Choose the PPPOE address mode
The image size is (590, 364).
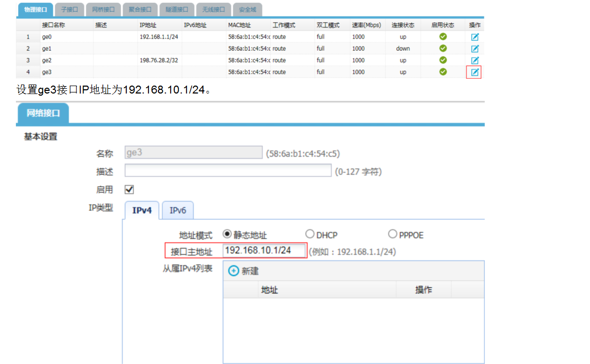click(x=392, y=234)
